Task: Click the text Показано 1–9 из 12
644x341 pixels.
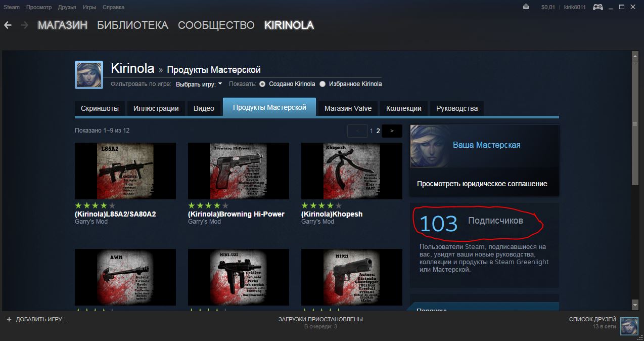Action: click(102, 131)
